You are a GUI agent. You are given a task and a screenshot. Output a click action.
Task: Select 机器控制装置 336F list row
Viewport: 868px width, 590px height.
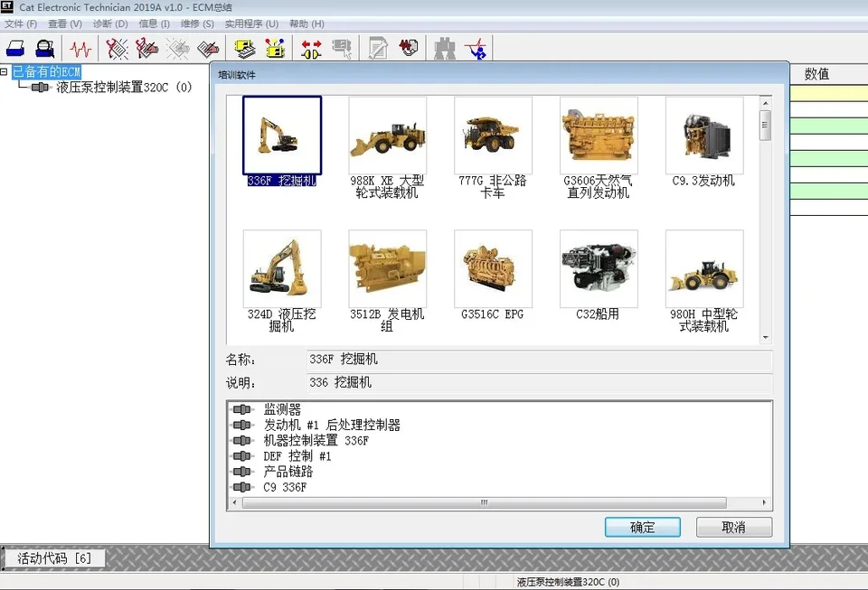click(316, 440)
